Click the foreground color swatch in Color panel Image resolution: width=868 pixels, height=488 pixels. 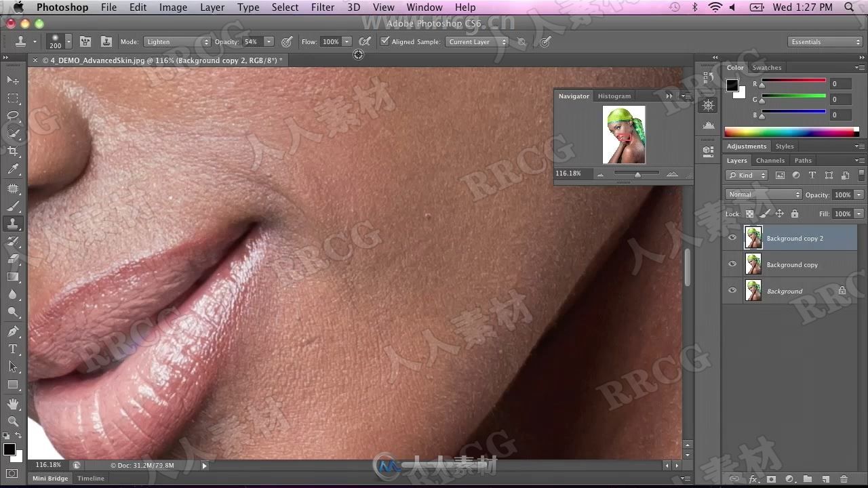click(x=732, y=85)
